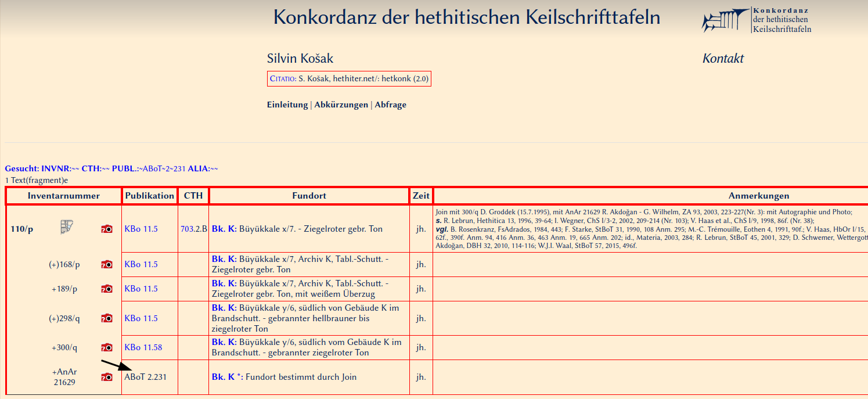
Task: Click the Publikation column header
Action: tap(150, 196)
